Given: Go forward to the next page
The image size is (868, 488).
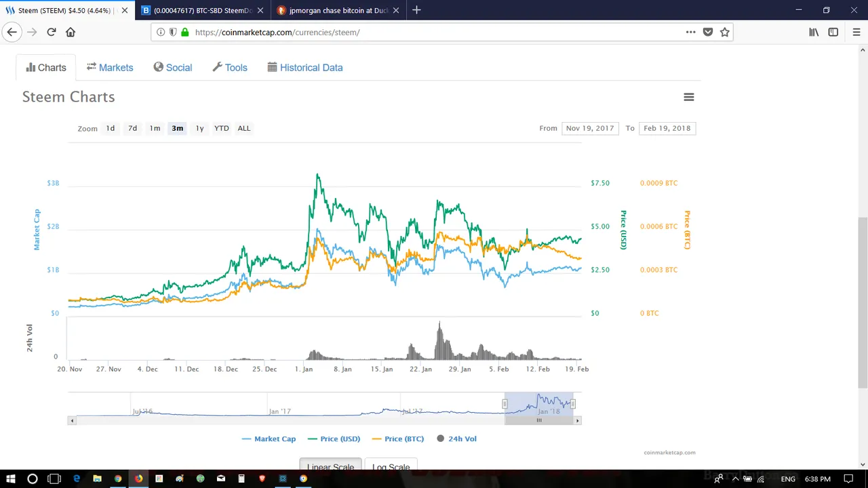Looking at the screenshot, I should click(32, 32).
